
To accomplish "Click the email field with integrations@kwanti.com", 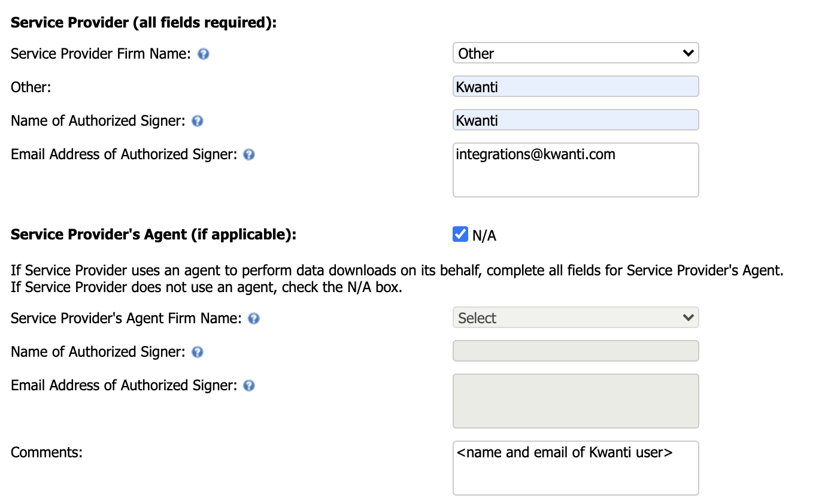I will 576,170.
